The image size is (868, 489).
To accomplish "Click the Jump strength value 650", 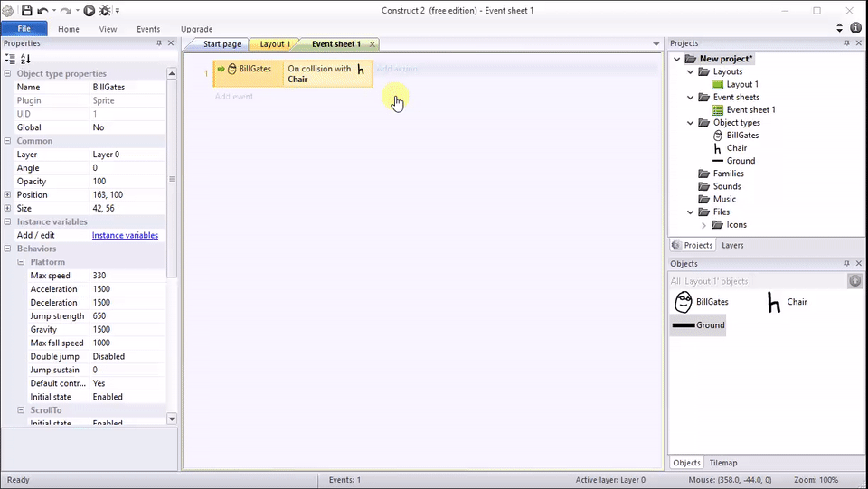I will [x=127, y=315].
